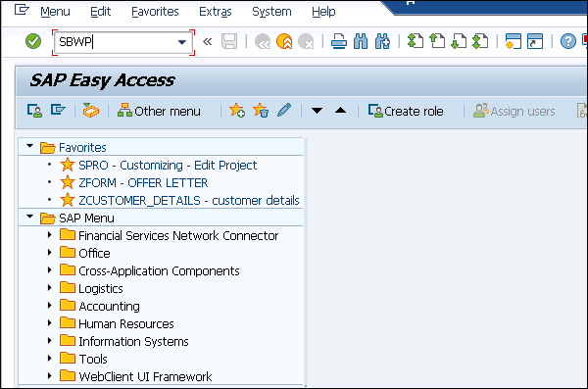The height and width of the screenshot is (389, 588).
Task: Click the Other menu button
Action: pos(159,111)
